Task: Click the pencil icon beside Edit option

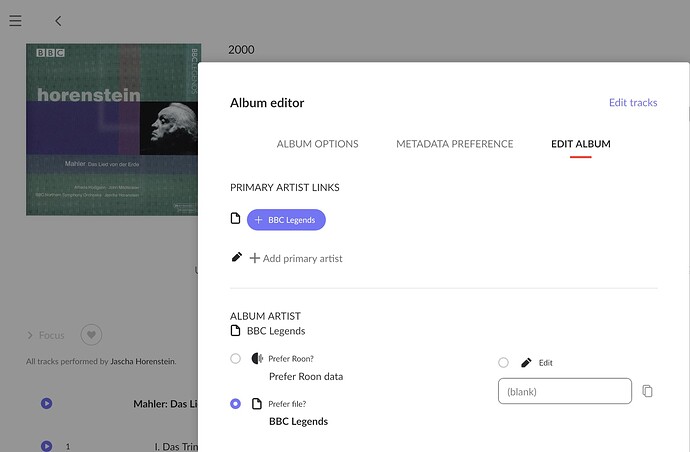Action: (526, 363)
